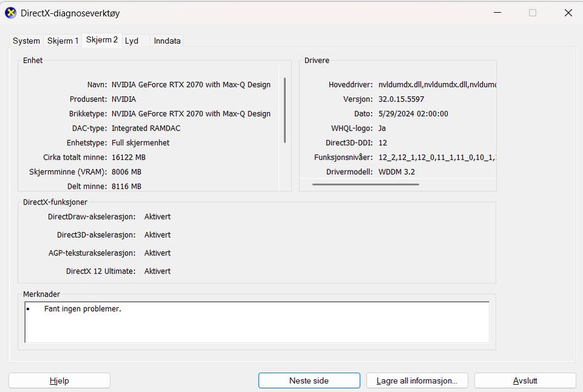
Task: Click inside the Merknader text box
Action: tap(257, 322)
